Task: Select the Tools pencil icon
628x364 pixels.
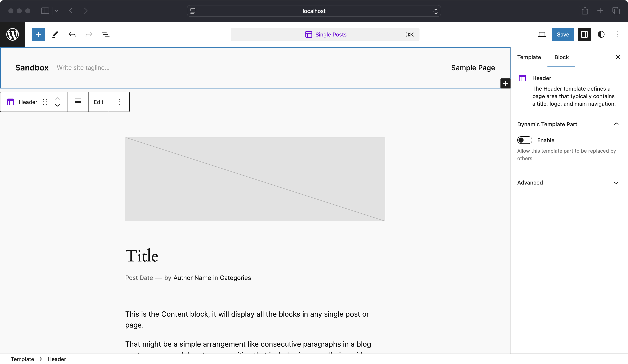Action: pyautogui.click(x=55, y=34)
